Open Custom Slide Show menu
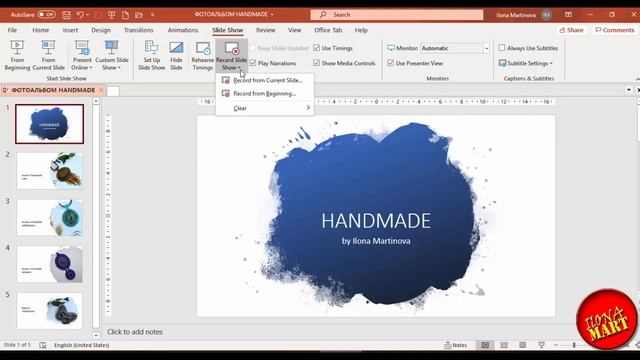 (x=111, y=56)
